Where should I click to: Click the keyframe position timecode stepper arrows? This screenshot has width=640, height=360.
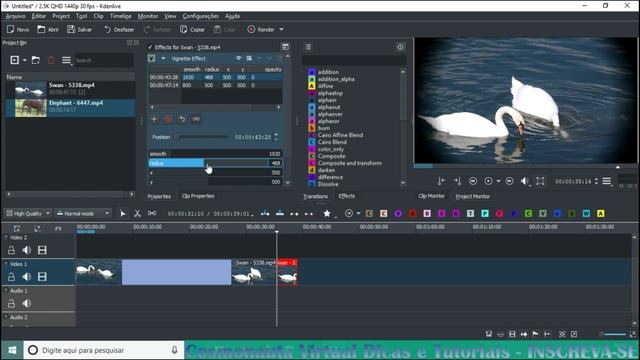[276, 137]
